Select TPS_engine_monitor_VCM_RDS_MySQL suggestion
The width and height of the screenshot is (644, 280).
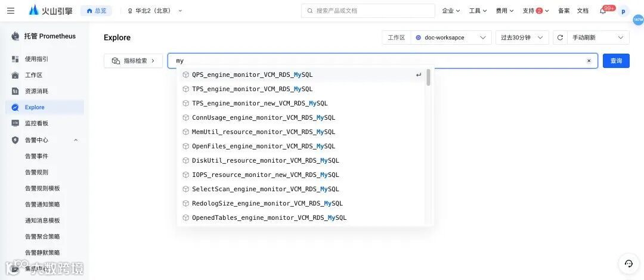(x=302, y=89)
